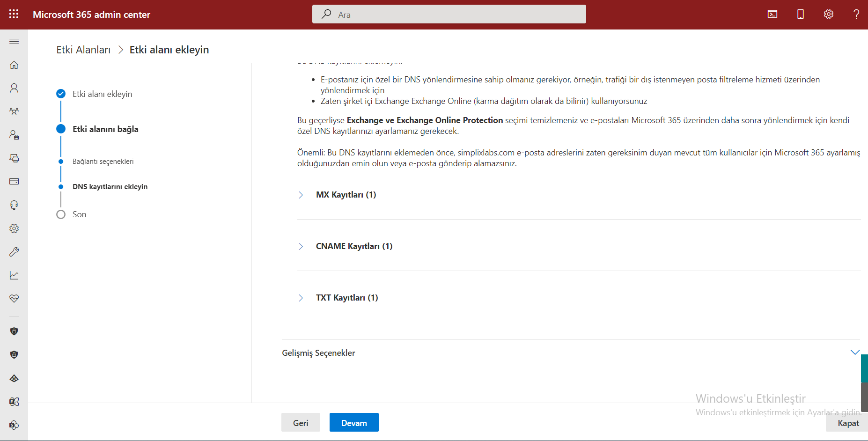Open Setup wrench icon in sidebar
This screenshot has height=441, width=868.
14,252
